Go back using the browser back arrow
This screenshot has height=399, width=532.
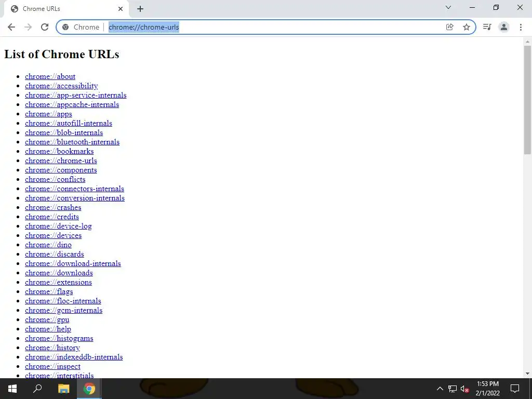click(x=11, y=27)
